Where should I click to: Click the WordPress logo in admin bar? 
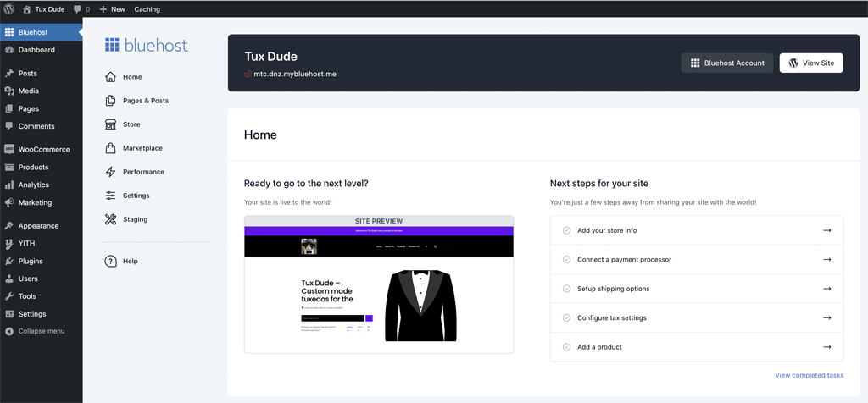click(8, 8)
